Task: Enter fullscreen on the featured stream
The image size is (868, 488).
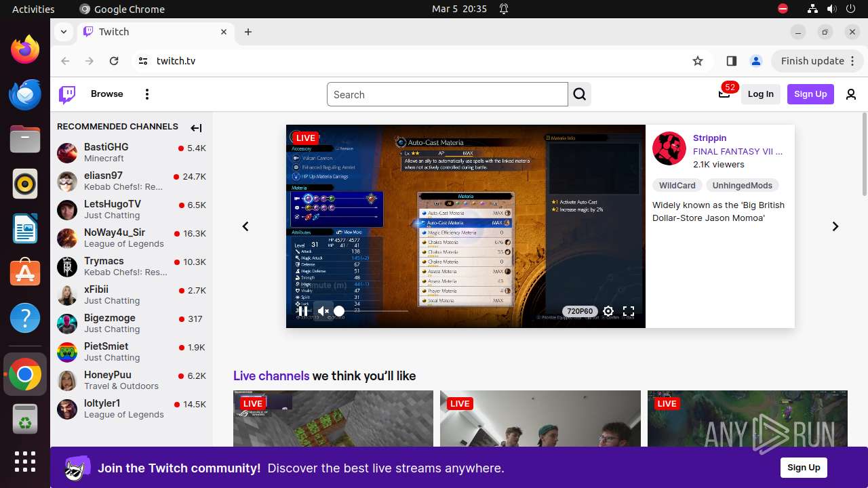Action: coord(629,311)
